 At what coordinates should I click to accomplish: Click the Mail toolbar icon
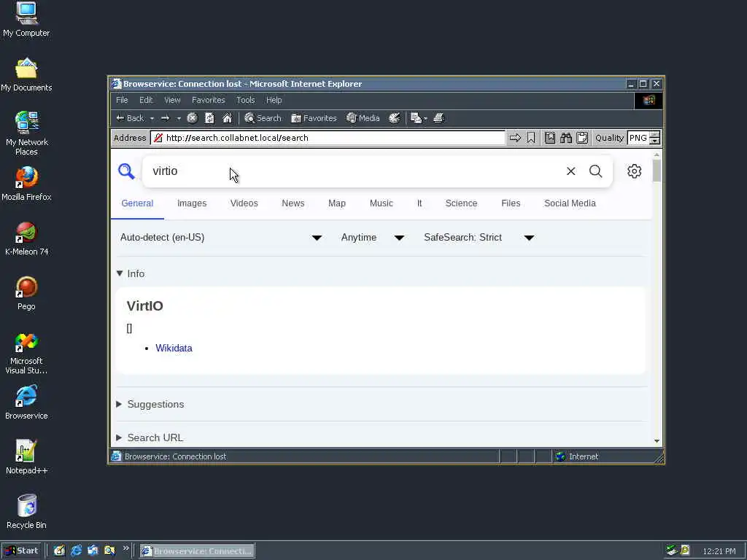[418, 118]
